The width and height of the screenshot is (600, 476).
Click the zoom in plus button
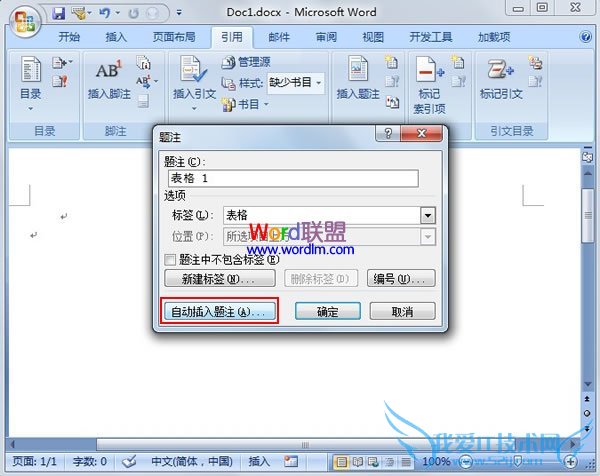[570, 462]
